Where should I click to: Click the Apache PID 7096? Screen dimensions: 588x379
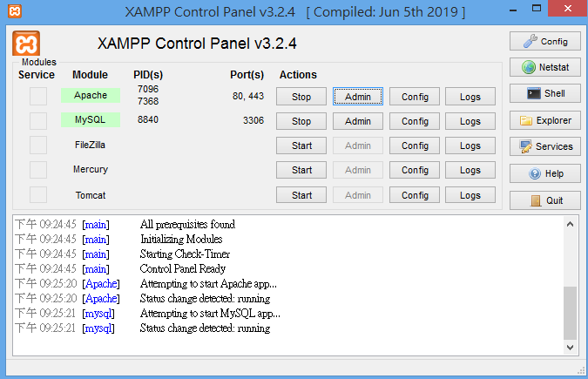[x=148, y=89]
